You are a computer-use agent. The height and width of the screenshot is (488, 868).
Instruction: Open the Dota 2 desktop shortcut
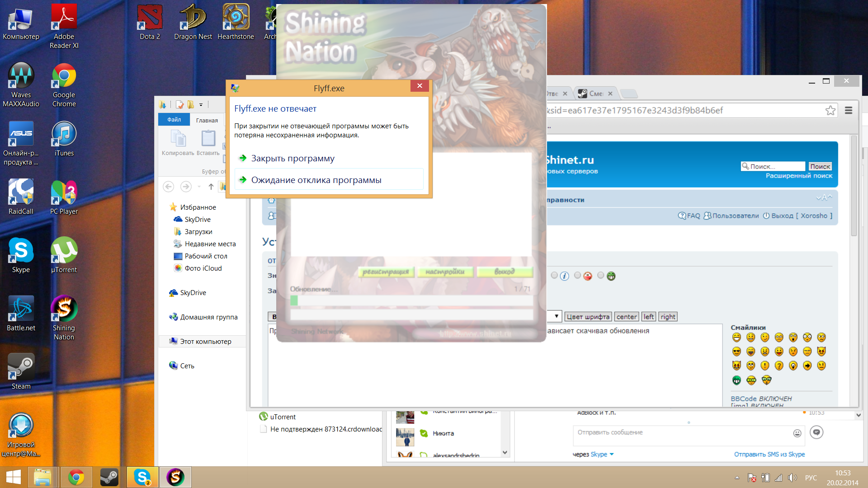(x=150, y=22)
